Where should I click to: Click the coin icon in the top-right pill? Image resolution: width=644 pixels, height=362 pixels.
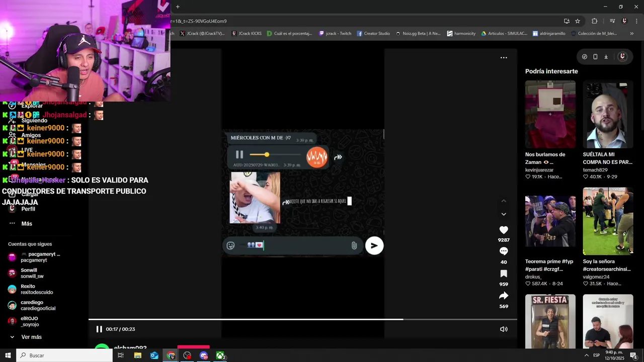point(585,57)
